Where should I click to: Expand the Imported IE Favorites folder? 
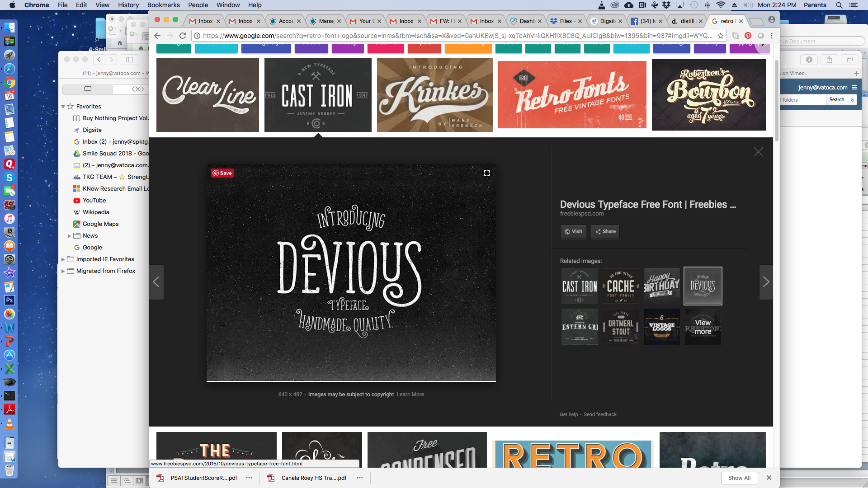pos(63,259)
